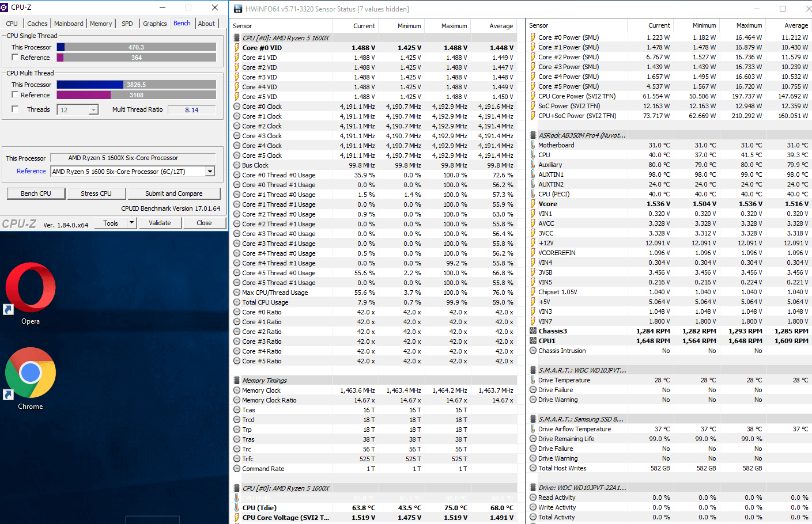
Task: Select the thermometer icon beside Drive Temperature
Action: [x=533, y=380]
